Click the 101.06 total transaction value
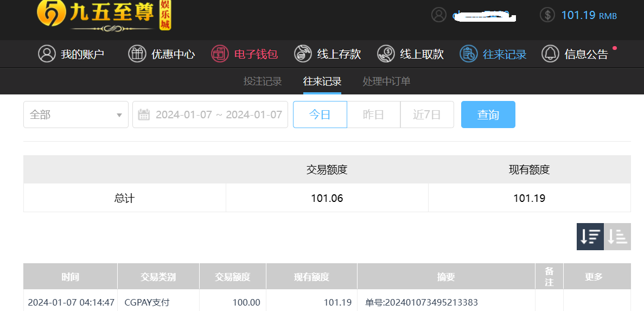The width and height of the screenshot is (644, 311). [x=327, y=199]
